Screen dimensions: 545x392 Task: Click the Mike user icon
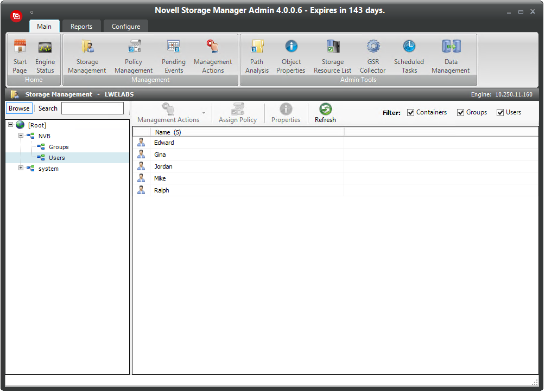(x=141, y=178)
